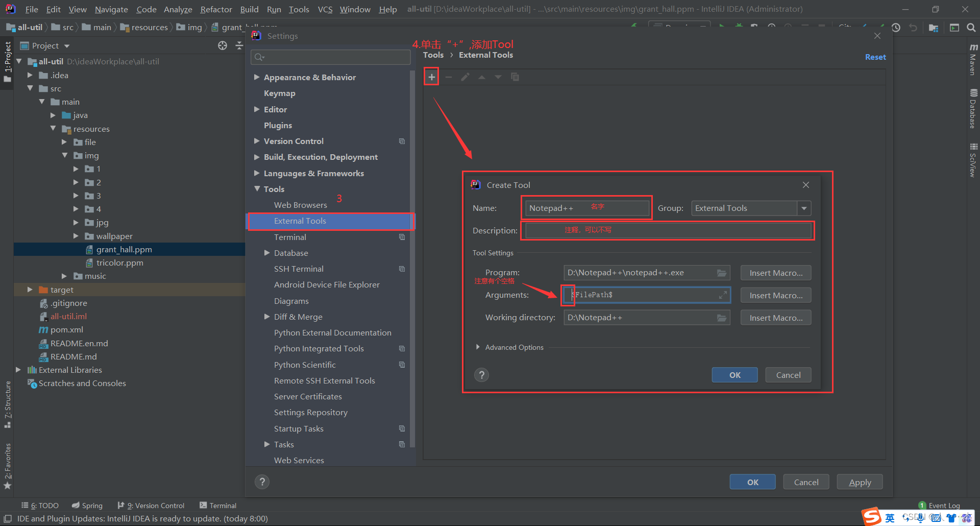Click the move down arrow icon
980x526 pixels.
click(498, 77)
